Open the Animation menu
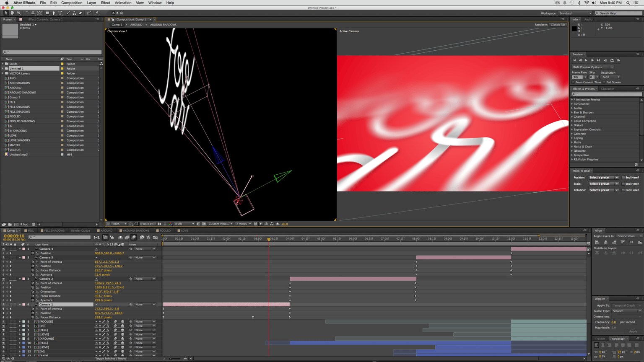The image size is (644, 362). click(123, 3)
